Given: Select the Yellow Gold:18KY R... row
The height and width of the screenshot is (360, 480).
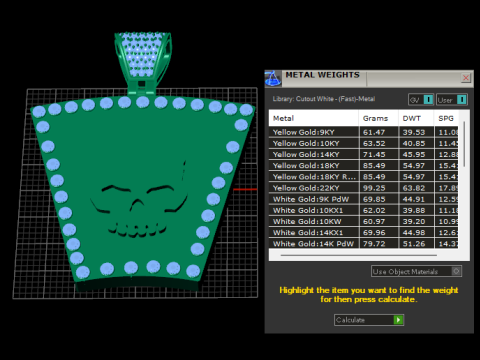Looking at the screenshot, I should click(363, 177).
